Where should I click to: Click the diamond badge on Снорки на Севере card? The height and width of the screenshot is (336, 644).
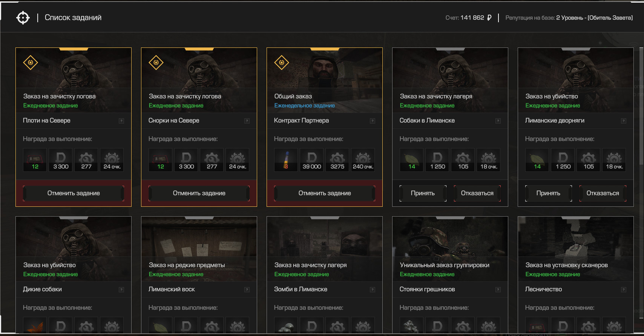coord(156,62)
